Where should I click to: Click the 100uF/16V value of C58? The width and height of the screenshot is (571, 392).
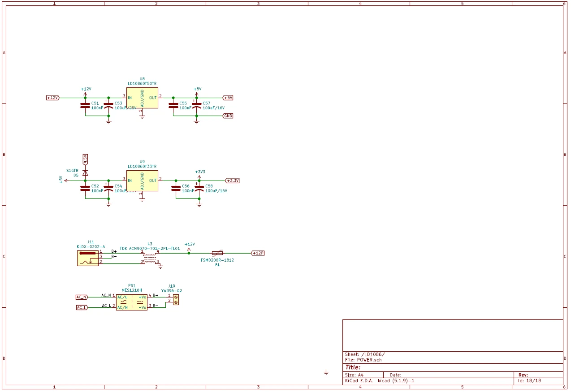tap(216, 191)
